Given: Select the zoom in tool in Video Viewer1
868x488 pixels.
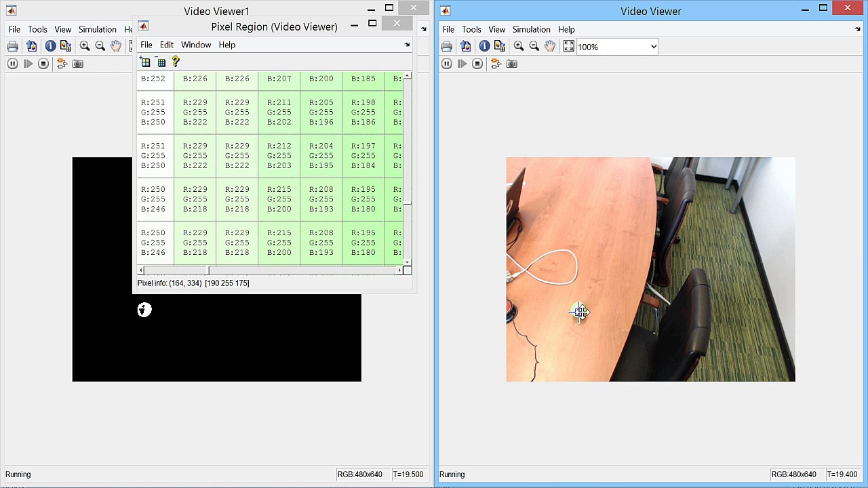Looking at the screenshot, I should (x=85, y=46).
